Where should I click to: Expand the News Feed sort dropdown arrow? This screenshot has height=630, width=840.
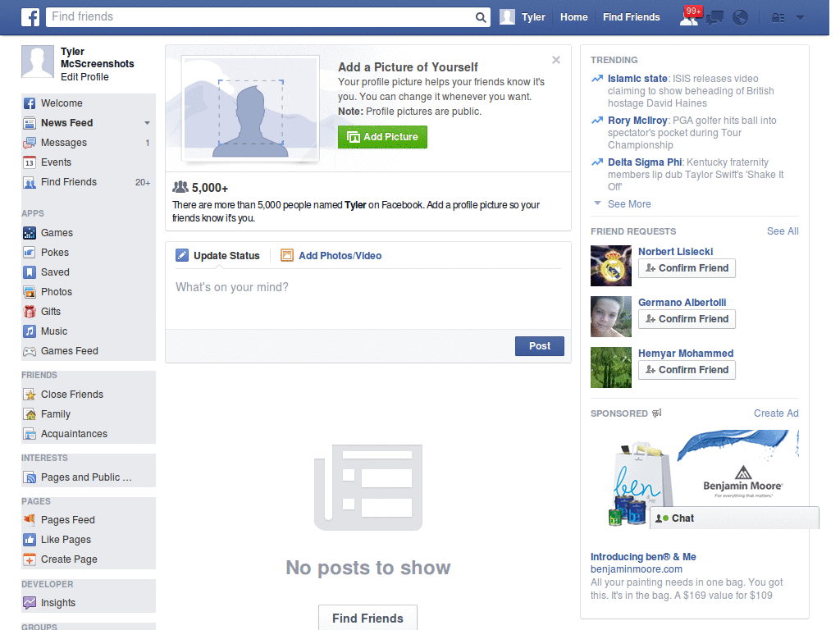pyautogui.click(x=147, y=123)
